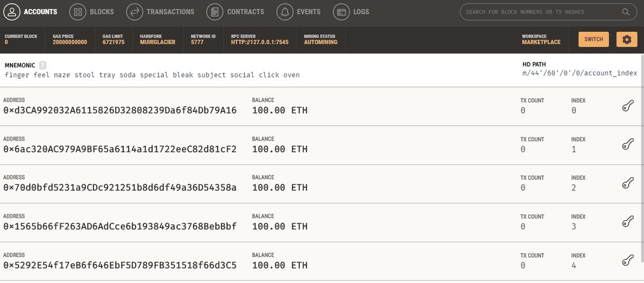The width and height of the screenshot is (644, 283).
Task: Open settings with the gear icon
Action: tap(626, 39)
